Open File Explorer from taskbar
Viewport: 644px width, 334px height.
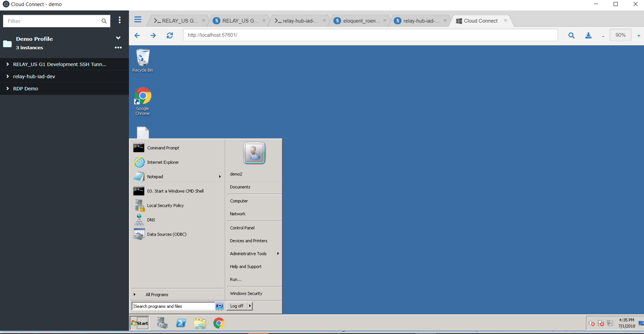click(x=200, y=323)
